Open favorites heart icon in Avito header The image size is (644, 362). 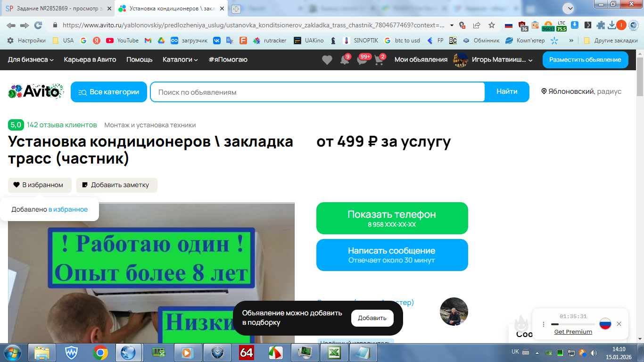[327, 60]
